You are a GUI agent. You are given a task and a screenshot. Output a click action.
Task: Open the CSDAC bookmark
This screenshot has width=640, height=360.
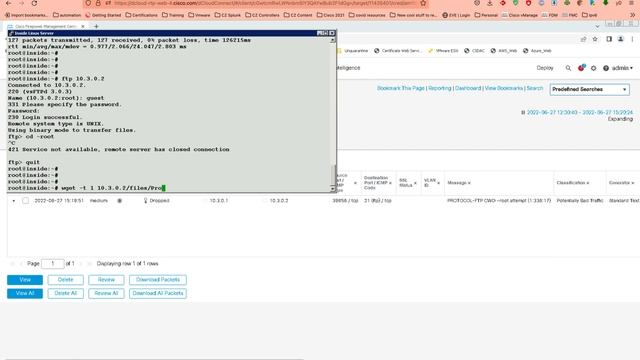point(474,51)
